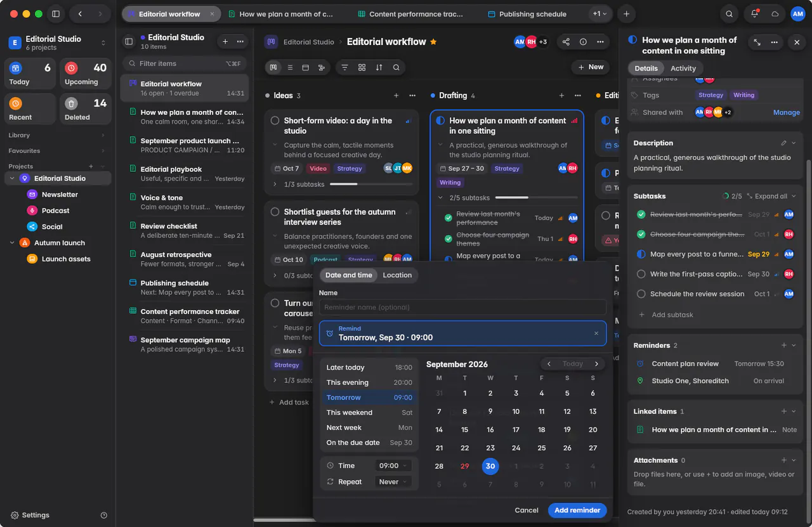Collapse the Autumn launch project tree

point(12,243)
